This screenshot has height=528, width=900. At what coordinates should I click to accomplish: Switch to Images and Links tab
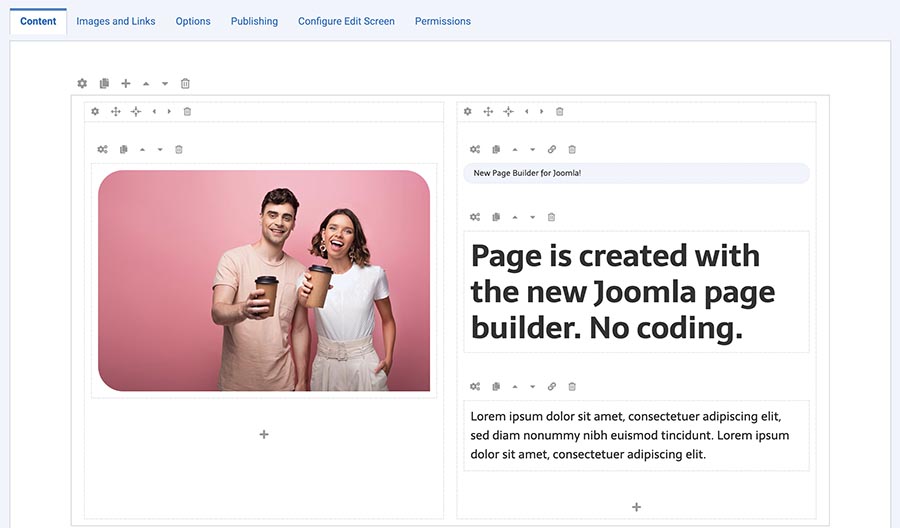(x=115, y=21)
